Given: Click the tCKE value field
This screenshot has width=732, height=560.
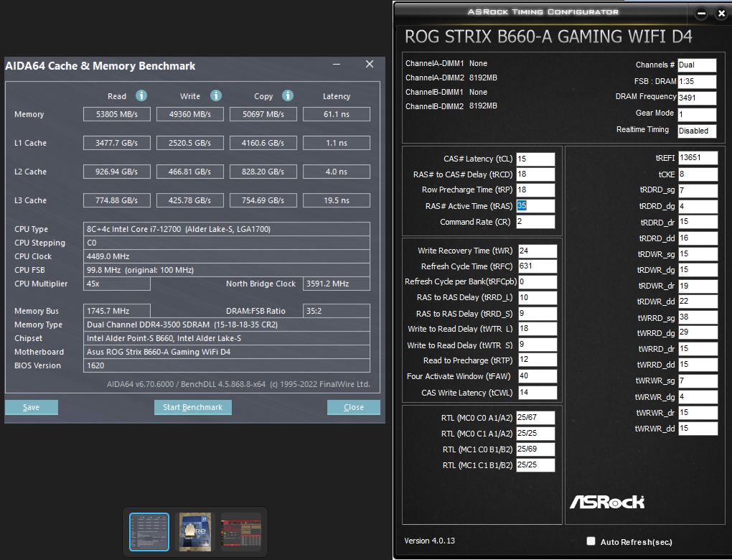Looking at the screenshot, I should point(698,174).
